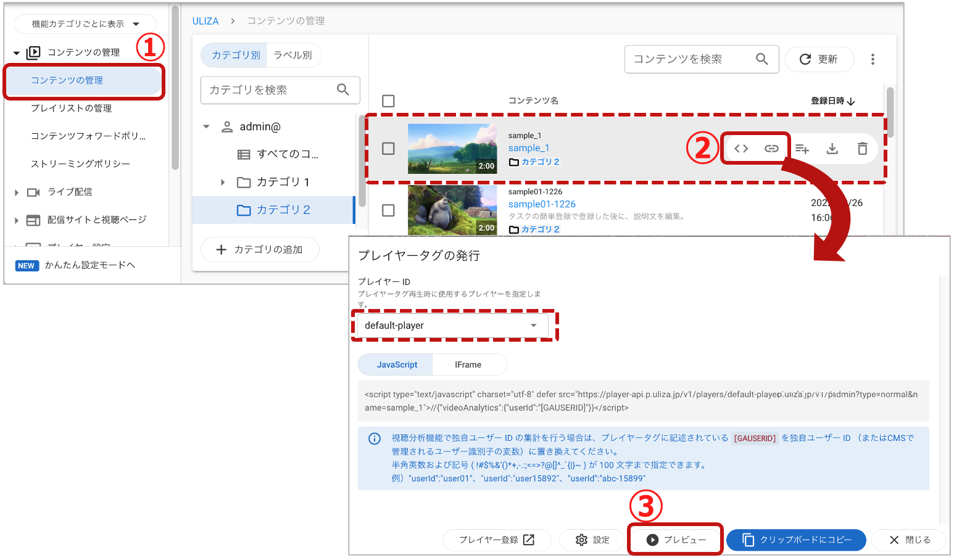Click the sidebar vertical scrollbar
This screenshot has height=560, width=954.
pos(175,88)
